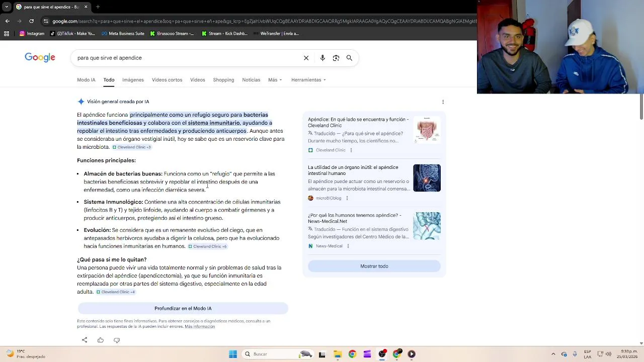Viewport: 644px width, 362px height.
Task: Open the Instagram bookmark
Action: point(32,34)
